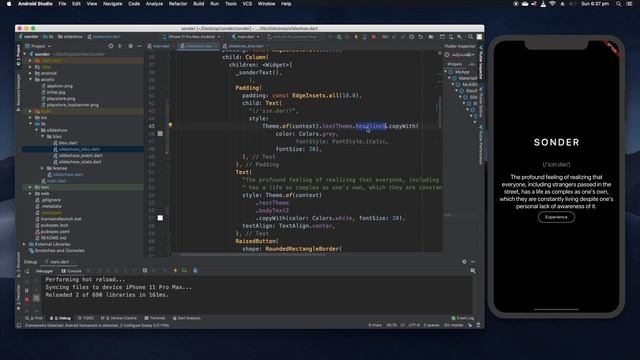Viewport: 640px width, 360px height.
Task: Click the locate target icon in Project panel
Action: click(x=111, y=46)
